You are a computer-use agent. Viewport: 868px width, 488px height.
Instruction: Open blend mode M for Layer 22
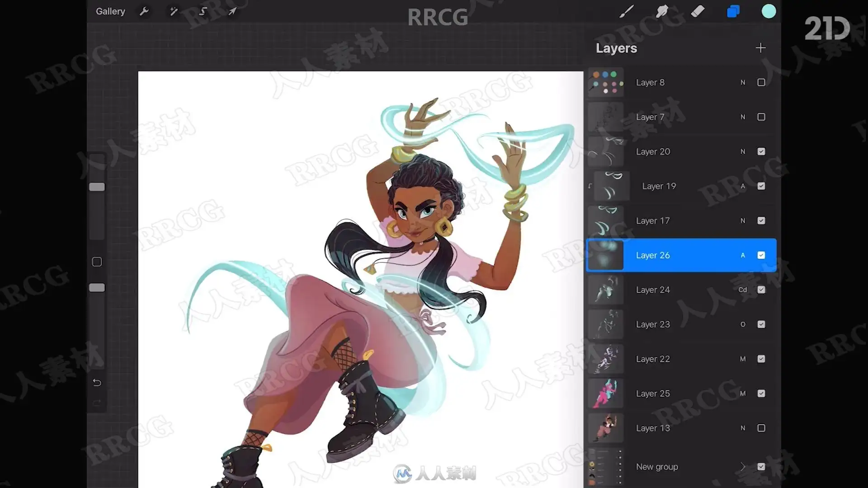point(743,359)
